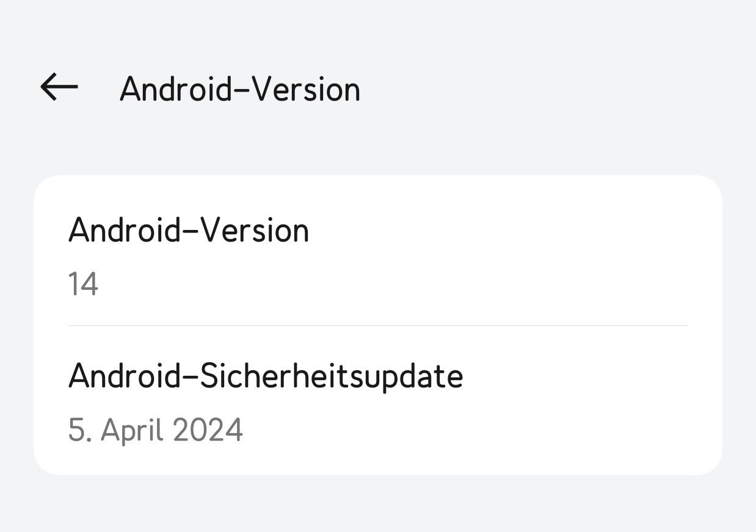This screenshot has height=532, width=756.
Task: Click the header title Android-Version
Action: pyautogui.click(x=239, y=90)
